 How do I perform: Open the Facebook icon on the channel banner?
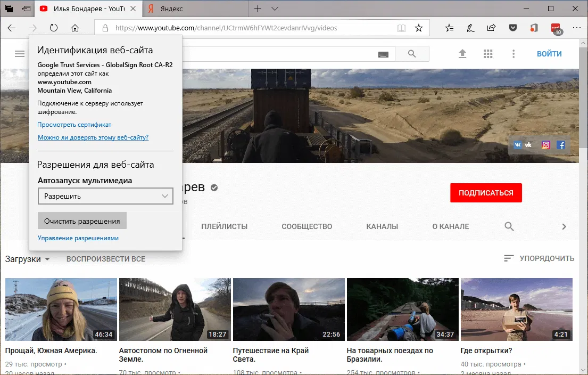[561, 144]
